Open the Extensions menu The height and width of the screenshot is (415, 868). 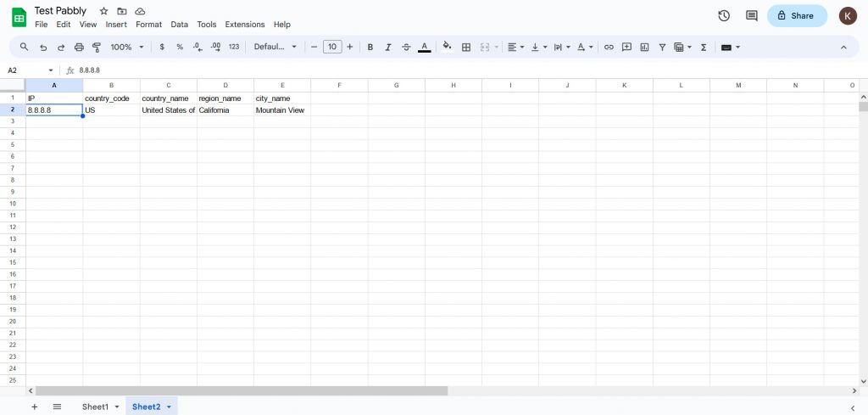[244, 25]
